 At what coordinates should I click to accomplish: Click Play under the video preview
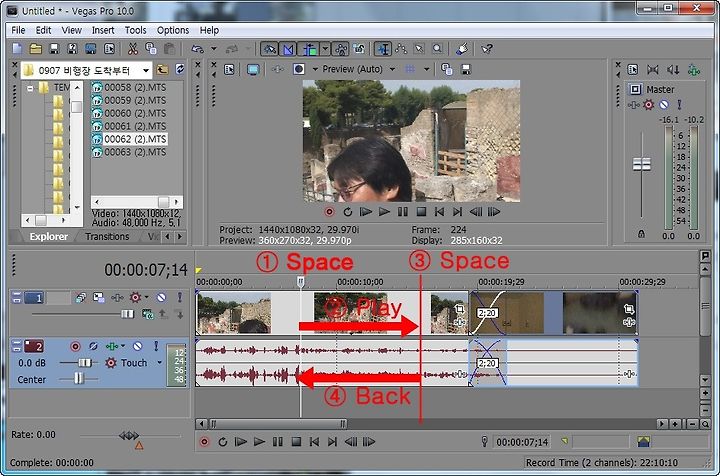pos(384,212)
